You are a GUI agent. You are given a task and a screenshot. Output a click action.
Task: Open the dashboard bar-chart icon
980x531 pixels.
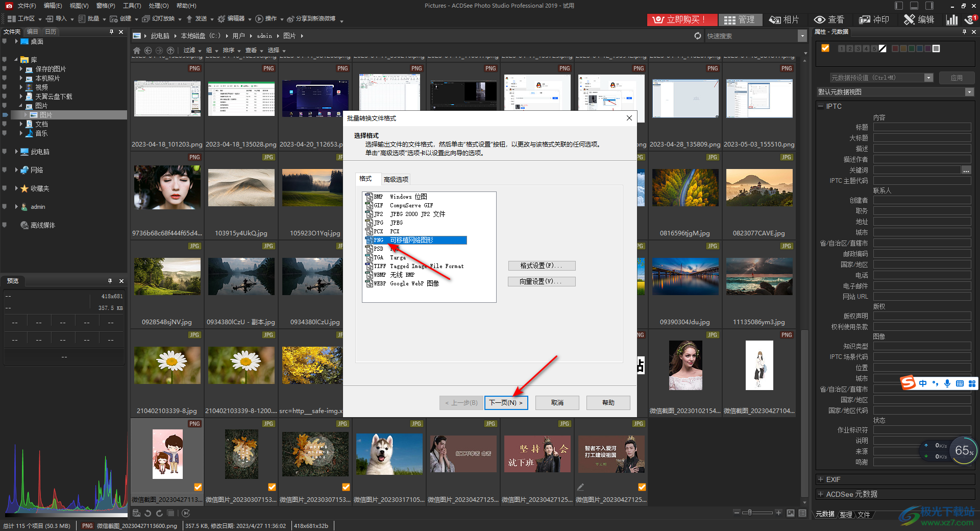[952, 19]
